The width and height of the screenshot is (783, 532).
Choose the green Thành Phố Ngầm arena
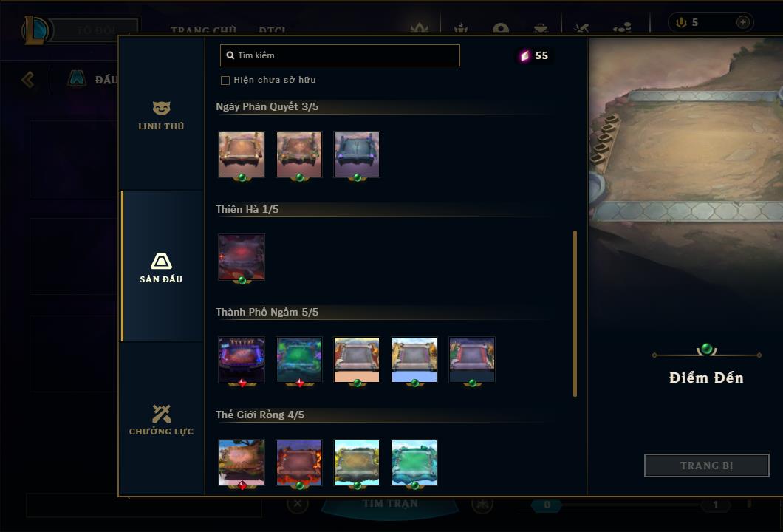point(299,360)
